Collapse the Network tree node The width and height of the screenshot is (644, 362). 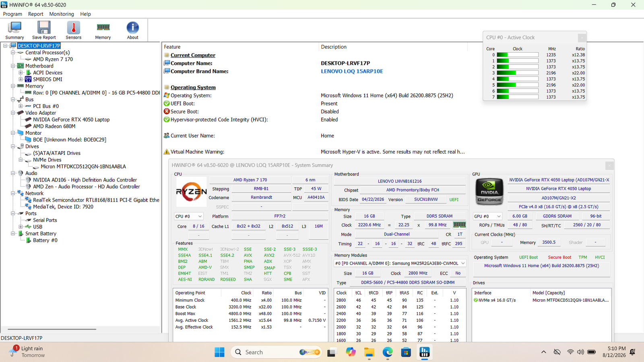pyautogui.click(x=13, y=193)
